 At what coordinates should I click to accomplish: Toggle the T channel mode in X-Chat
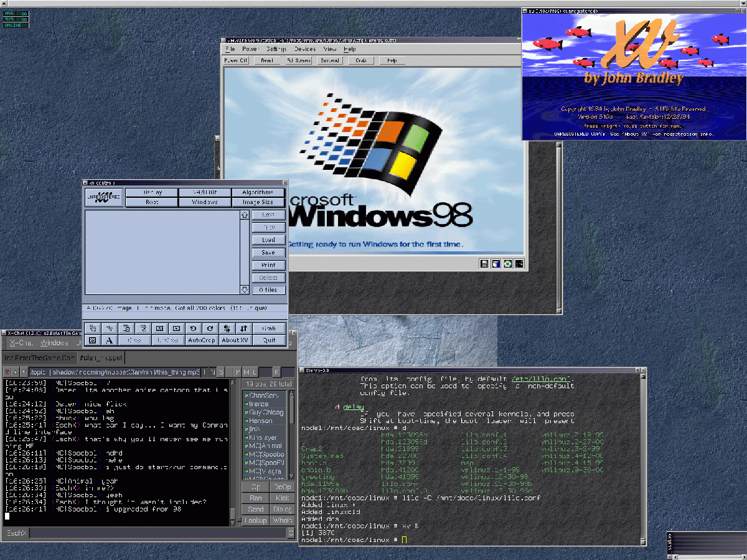point(205,371)
